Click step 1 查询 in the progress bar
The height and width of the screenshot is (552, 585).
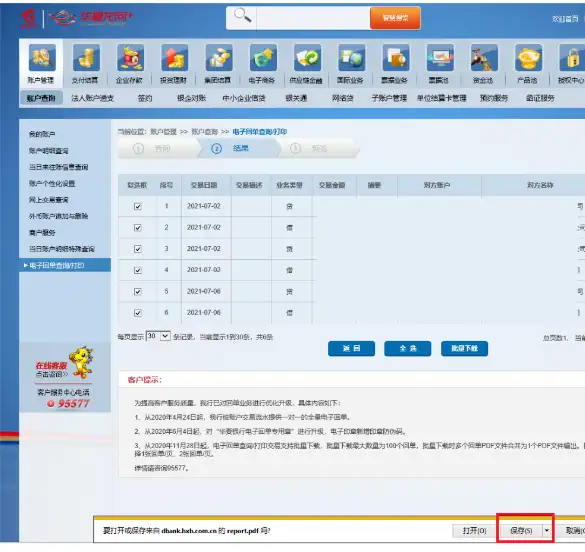pyautogui.click(x=159, y=148)
